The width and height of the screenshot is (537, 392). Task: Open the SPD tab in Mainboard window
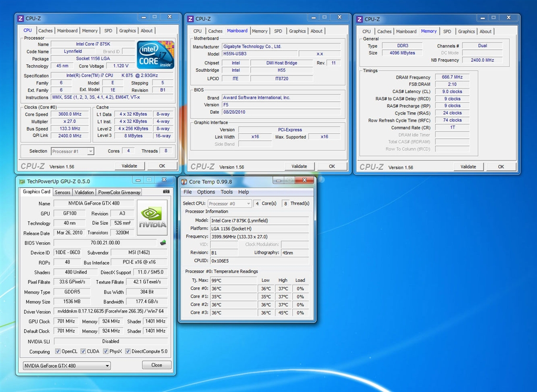(278, 31)
